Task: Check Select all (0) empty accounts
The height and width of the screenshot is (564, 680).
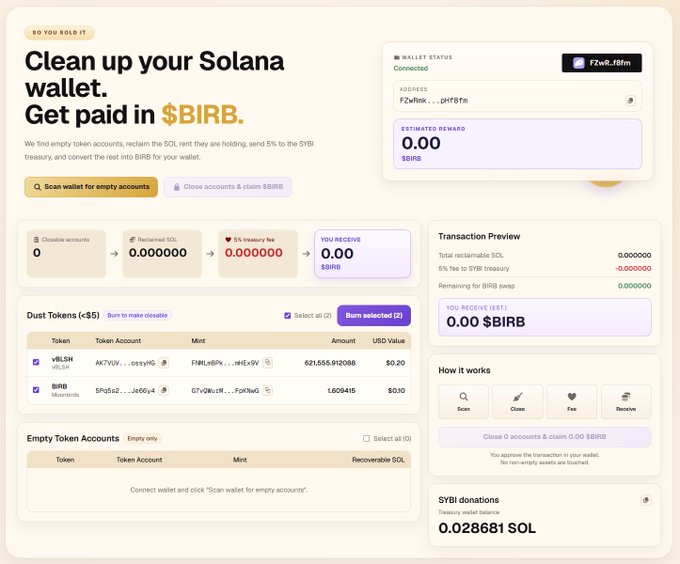Action: 366,439
